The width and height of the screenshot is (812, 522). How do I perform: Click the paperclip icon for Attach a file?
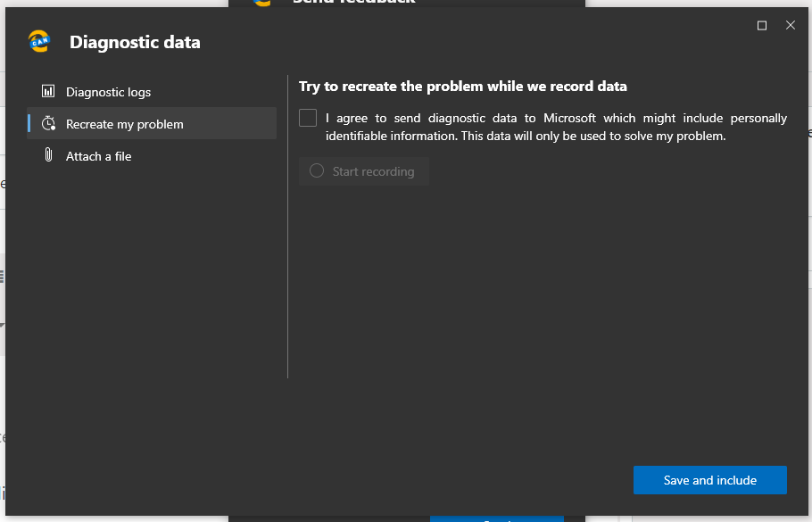coord(48,156)
